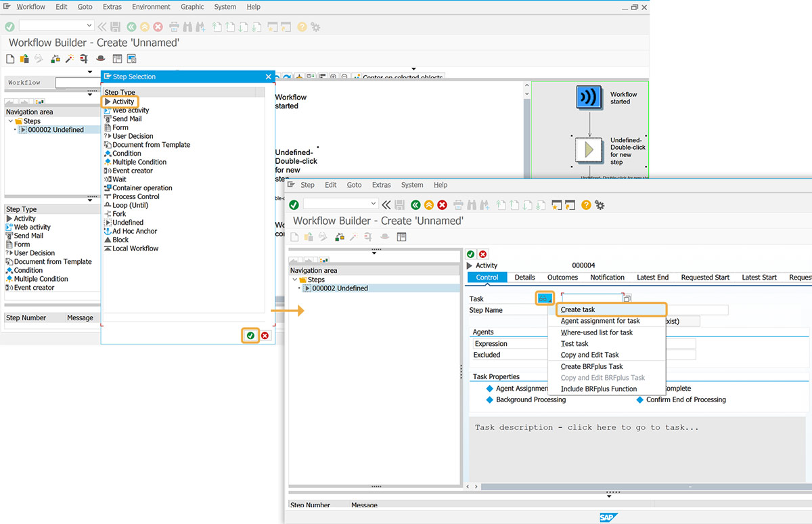Click the Create new workflow page icon
Screen dimensions: 812x524
coord(10,59)
